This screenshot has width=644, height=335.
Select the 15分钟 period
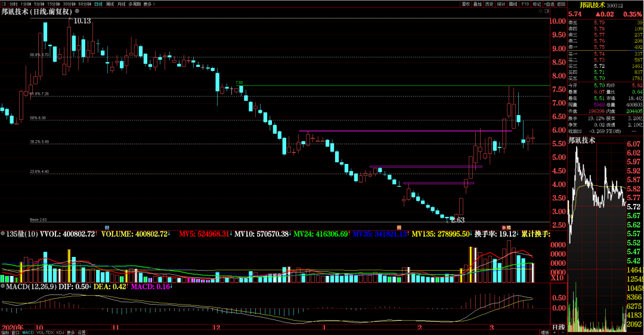point(54,4)
